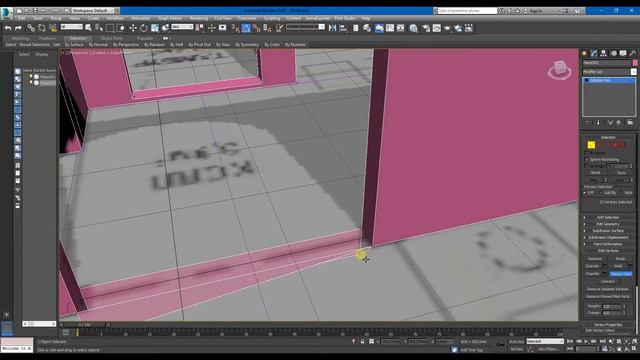Viewport: 640px width, 360px height.
Task: Toggle the Ribbon display button
Action: pos(379,28)
